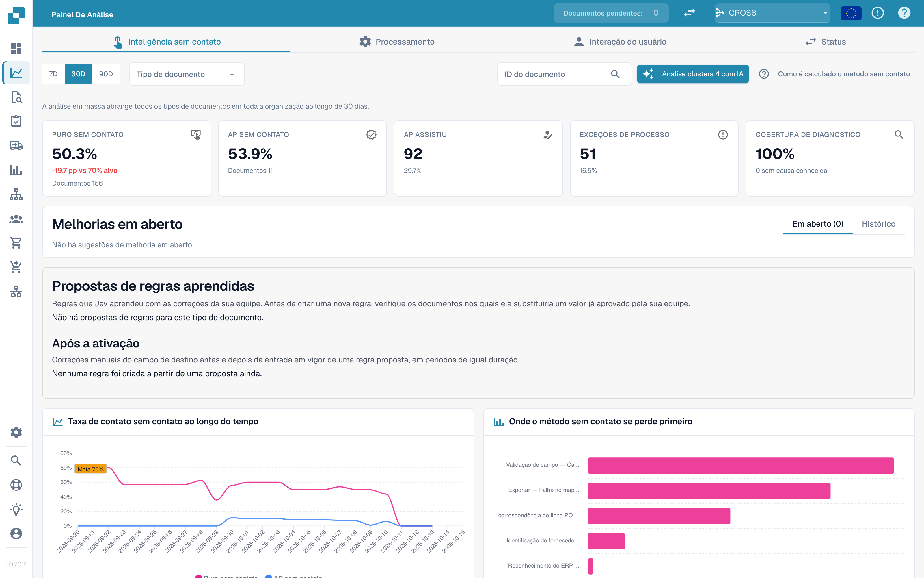Open the sidebar magnifier search icon

pyautogui.click(x=16, y=460)
